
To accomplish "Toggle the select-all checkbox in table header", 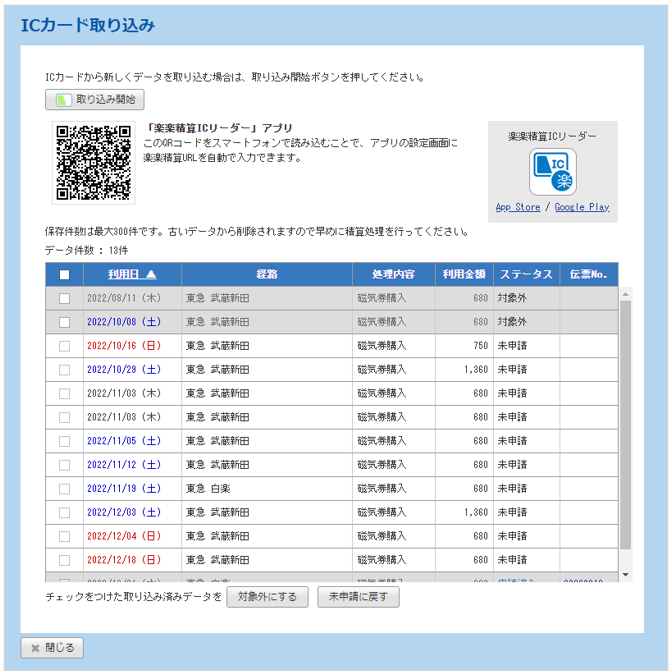I will 64,275.
